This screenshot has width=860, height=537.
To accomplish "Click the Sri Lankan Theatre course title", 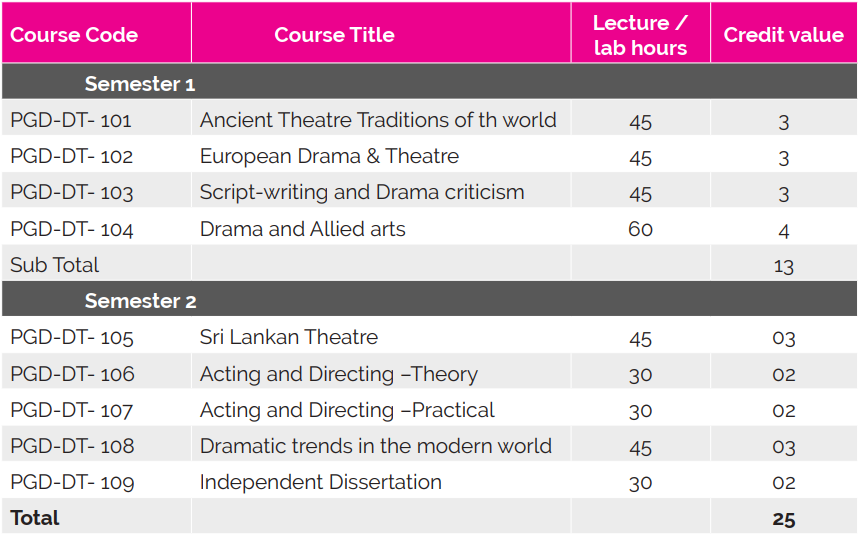I will (289, 337).
